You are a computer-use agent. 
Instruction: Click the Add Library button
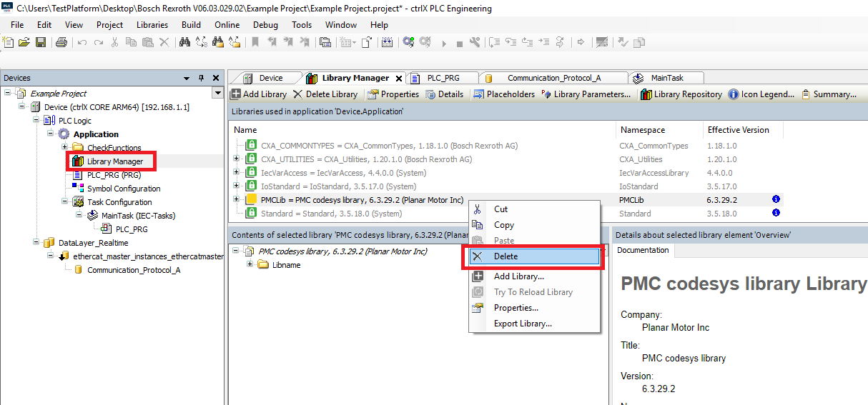258,94
